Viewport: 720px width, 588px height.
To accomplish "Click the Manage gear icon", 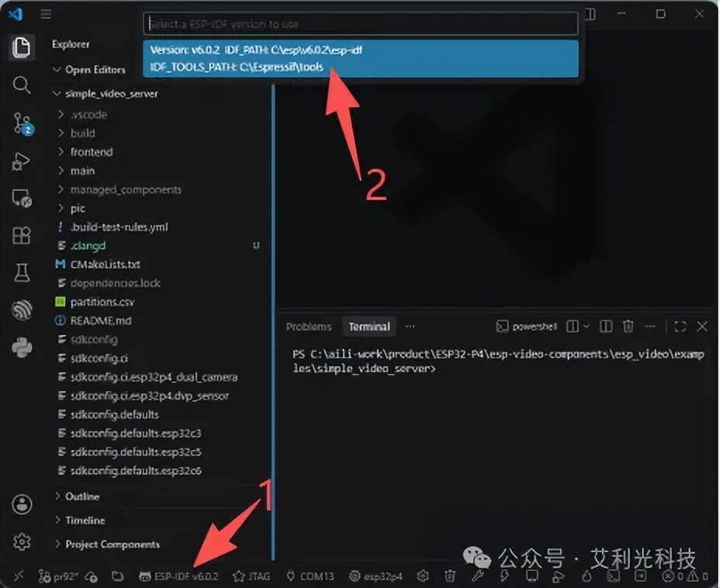I will pos(22,542).
